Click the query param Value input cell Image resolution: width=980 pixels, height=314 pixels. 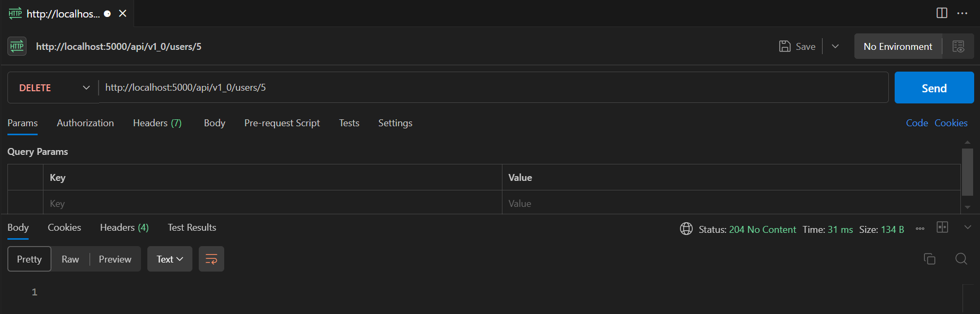pyautogui.click(x=731, y=203)
